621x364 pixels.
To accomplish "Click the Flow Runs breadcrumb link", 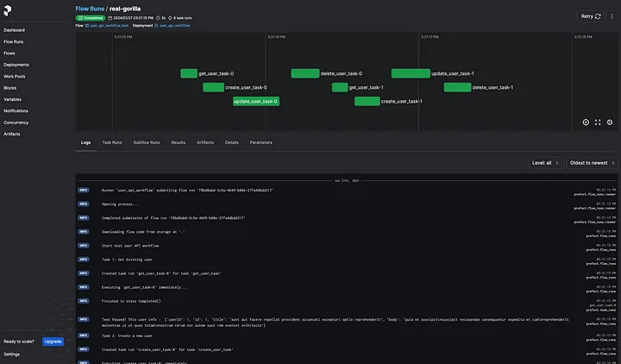I will [x=90, y=9].
